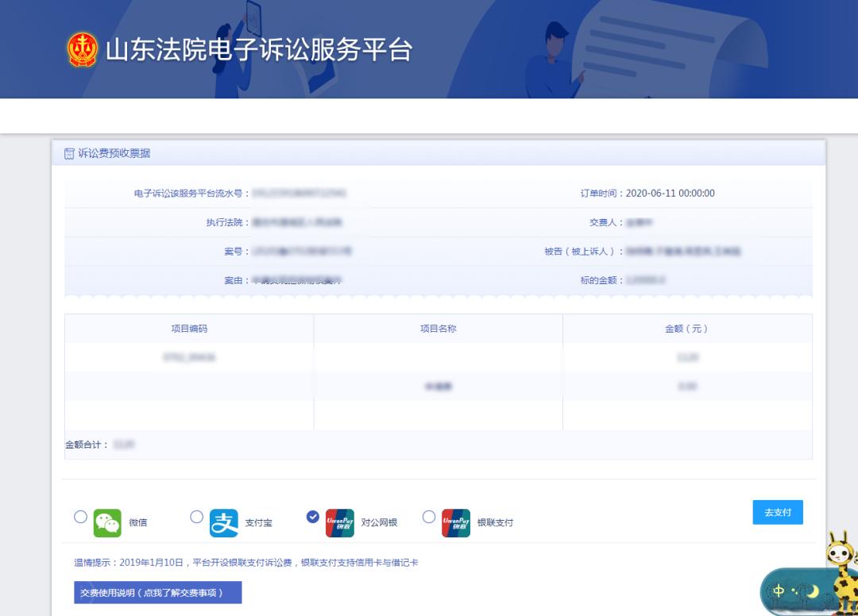Open 交费使用说明 instructions
This screenshot has height=616, width=858.
pos(157,592)
